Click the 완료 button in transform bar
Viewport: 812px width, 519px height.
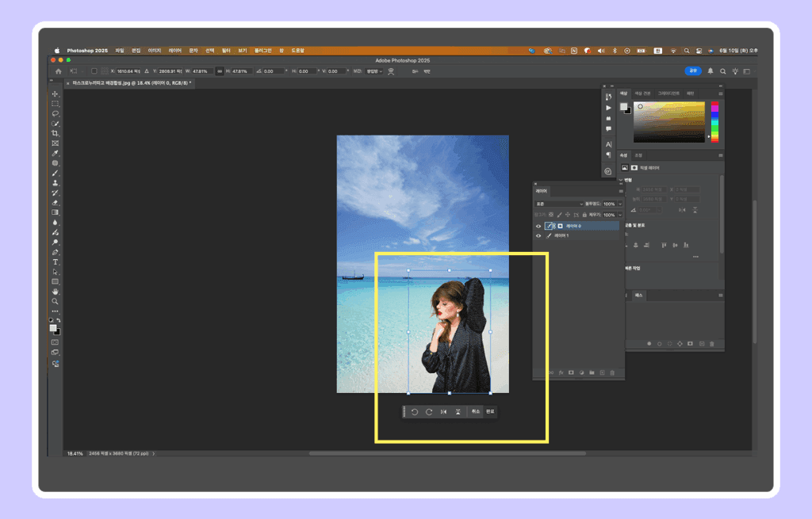490,412
